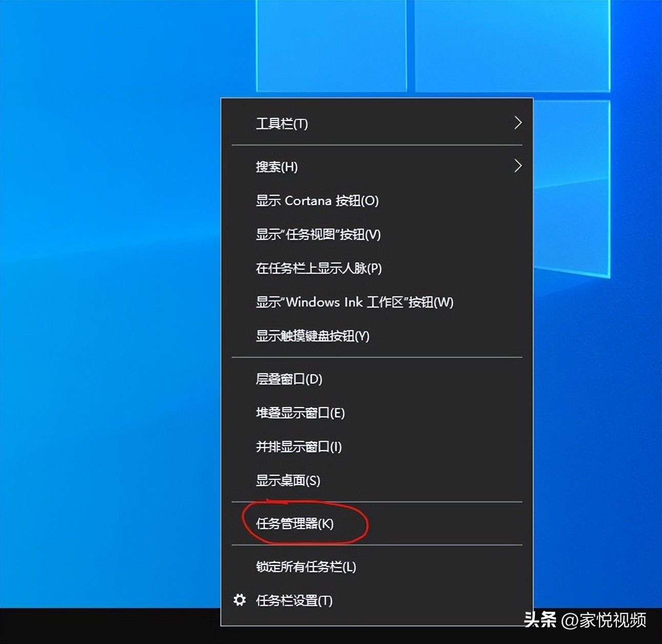
Task: Choose 堆叠显示窗口 window arrangement
Action: click(300, 413)
